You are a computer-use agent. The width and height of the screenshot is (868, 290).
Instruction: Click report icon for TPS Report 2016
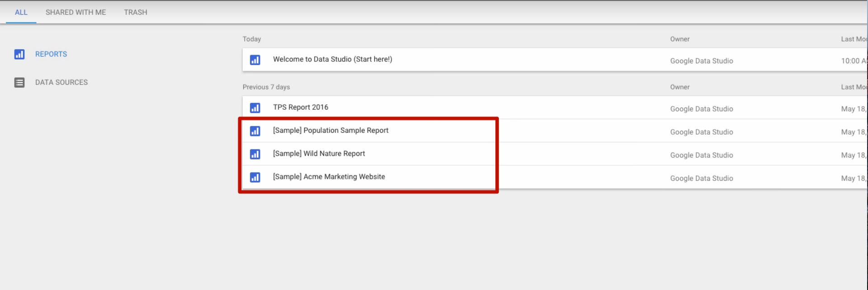coord(255,108)
